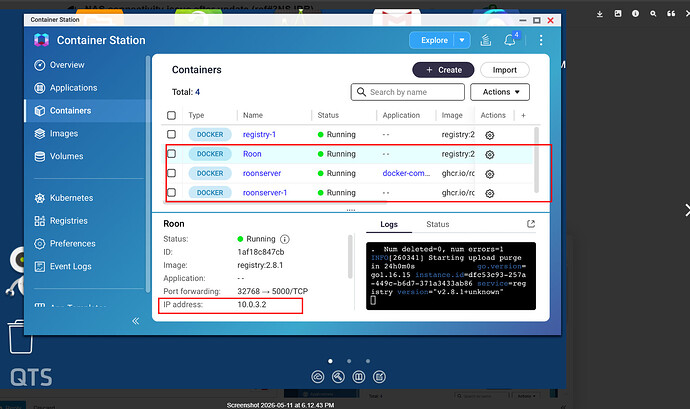Sort by the Status column header
This screenshot has height=409, width=690.
click(328, 115)
